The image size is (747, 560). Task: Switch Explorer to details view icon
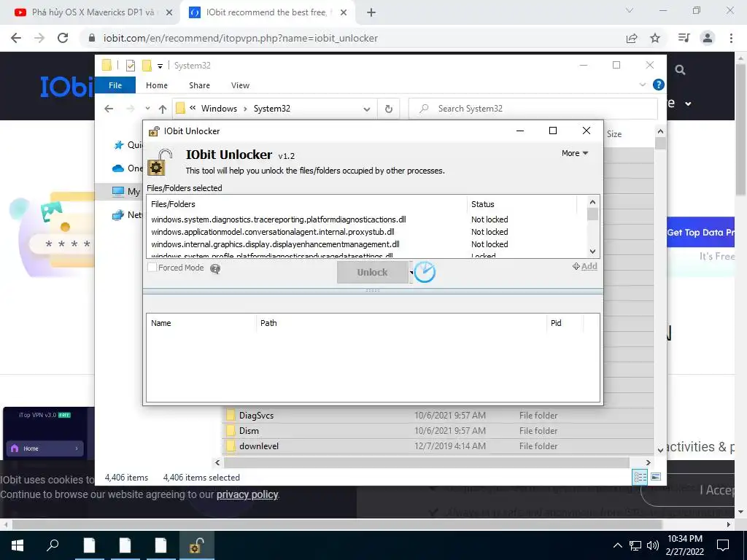click(640, 477)
